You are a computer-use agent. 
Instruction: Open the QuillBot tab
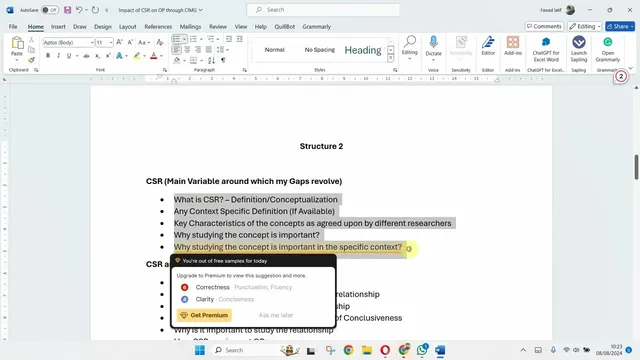point(284,27)
